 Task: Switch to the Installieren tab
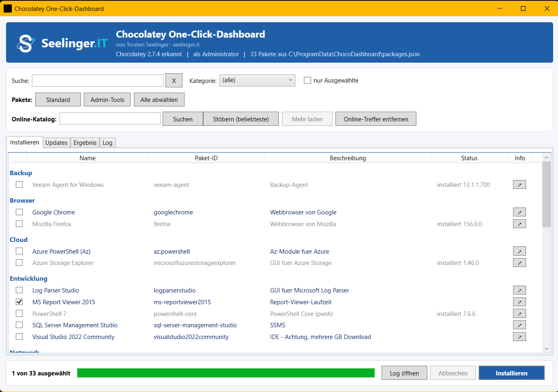[x=25, y=142]
